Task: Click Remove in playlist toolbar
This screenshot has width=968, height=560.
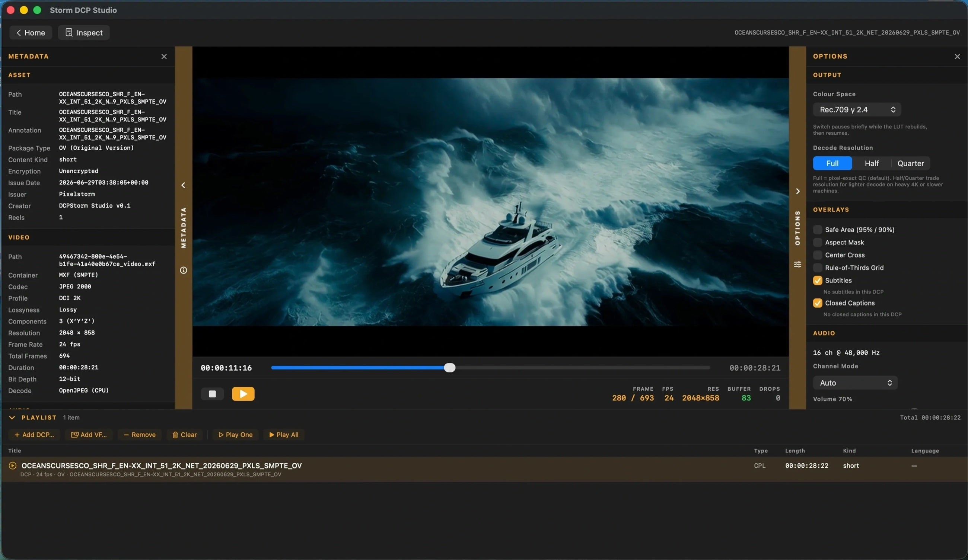Action: tap(140, 435)
